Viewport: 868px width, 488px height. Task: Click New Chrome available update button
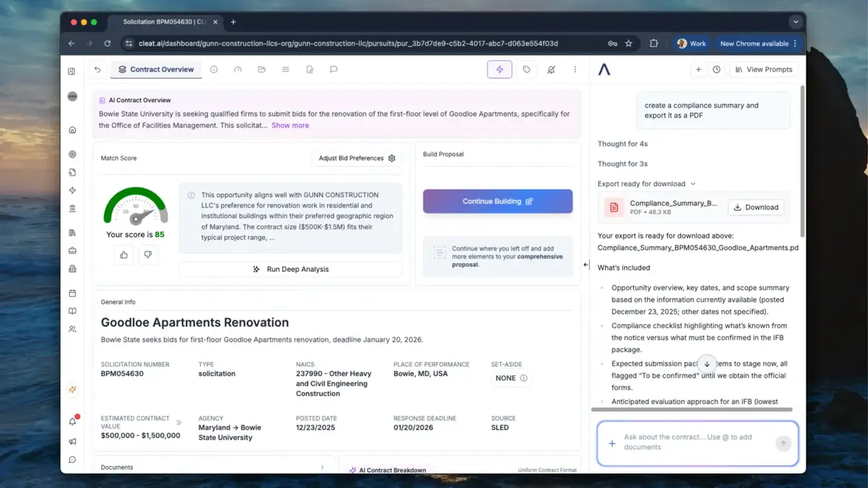pyautogui.click(x=758, y=43)
